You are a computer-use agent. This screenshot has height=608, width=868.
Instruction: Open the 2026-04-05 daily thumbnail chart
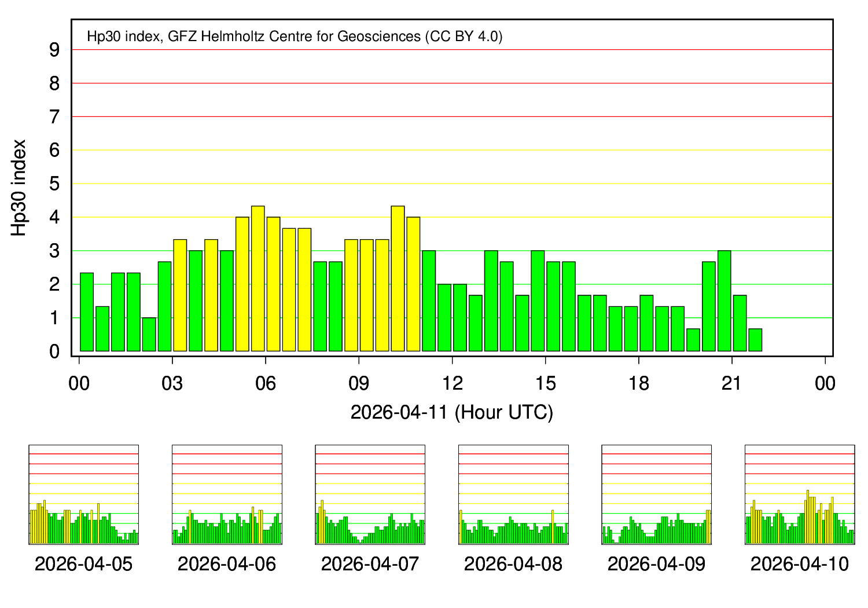point(84,495)
